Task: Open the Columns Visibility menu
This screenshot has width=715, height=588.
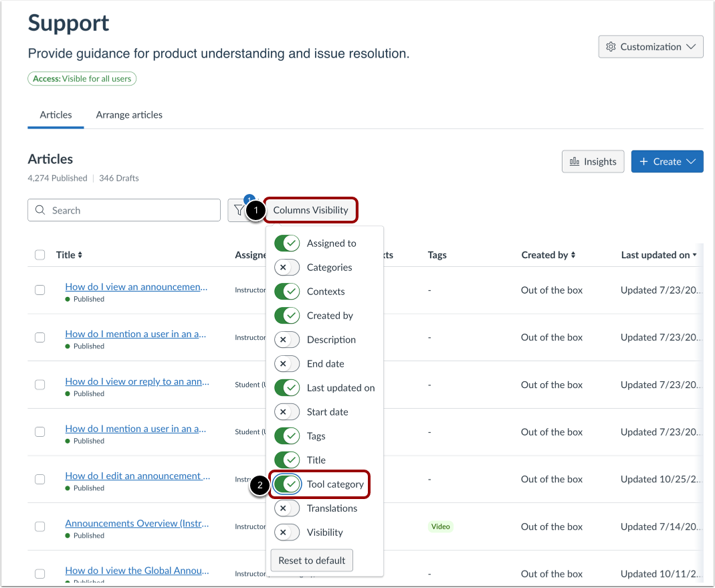Action: click(x=310, y=210)
